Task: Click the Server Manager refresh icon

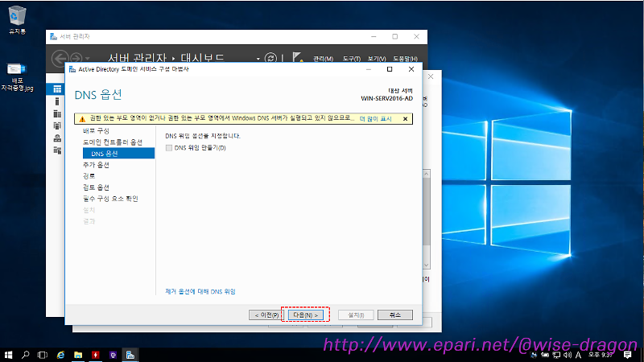Action: 270,58
